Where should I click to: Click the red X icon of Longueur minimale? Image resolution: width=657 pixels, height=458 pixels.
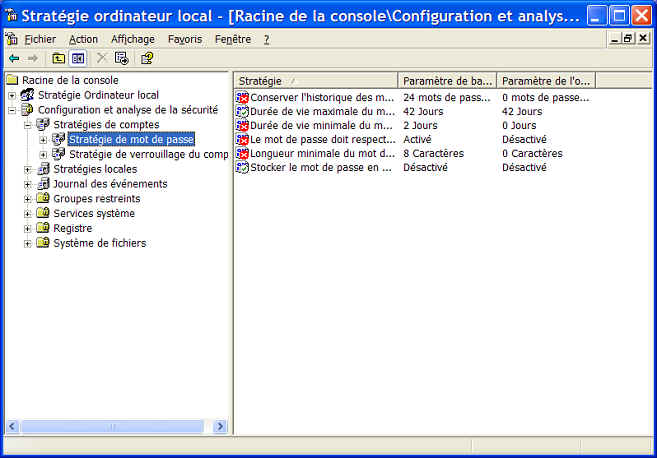(242, 153)
